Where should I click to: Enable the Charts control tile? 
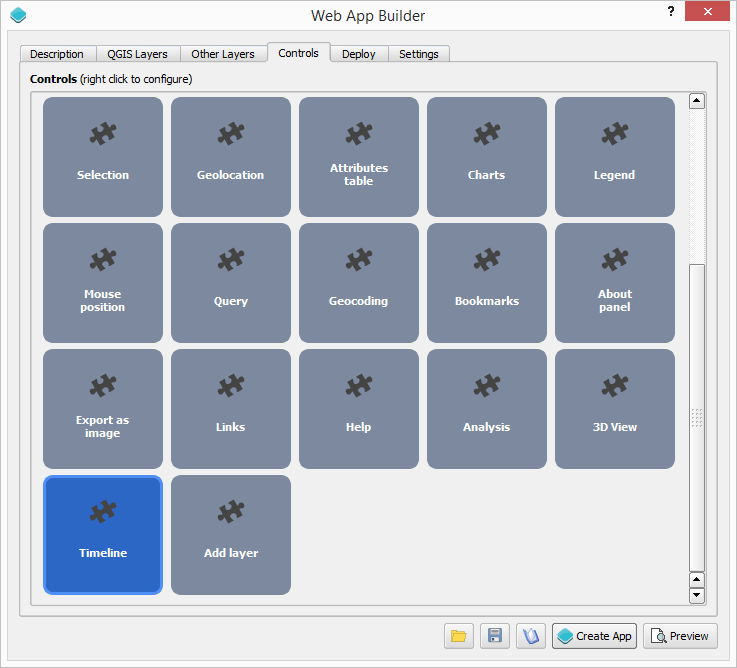487,157
